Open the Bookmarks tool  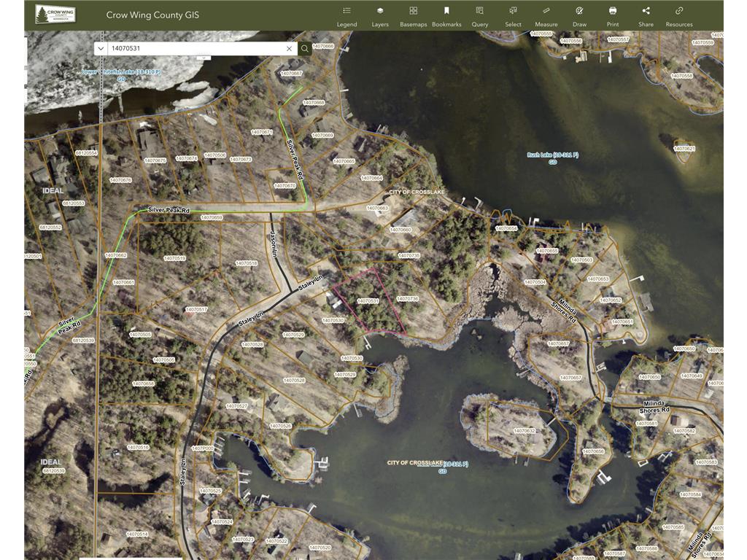[446, 16]
